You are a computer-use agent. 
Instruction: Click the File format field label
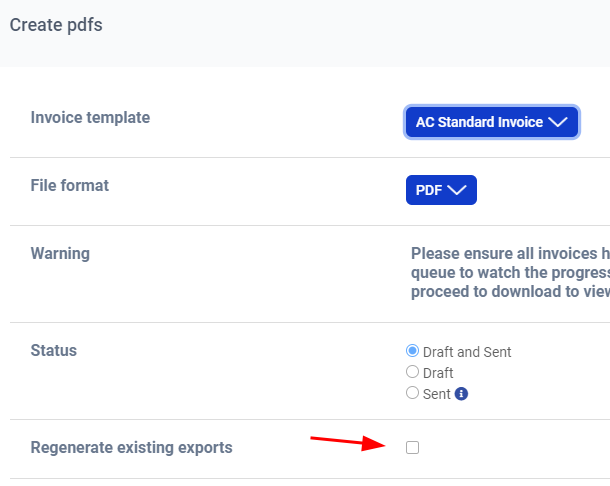pos(70,186)
